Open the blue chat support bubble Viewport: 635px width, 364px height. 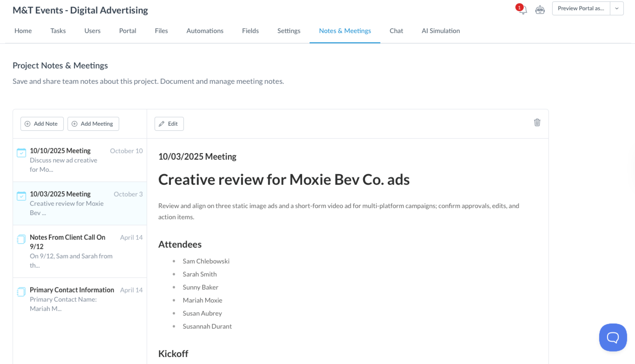pyautogui.click(x=613, y=337)
